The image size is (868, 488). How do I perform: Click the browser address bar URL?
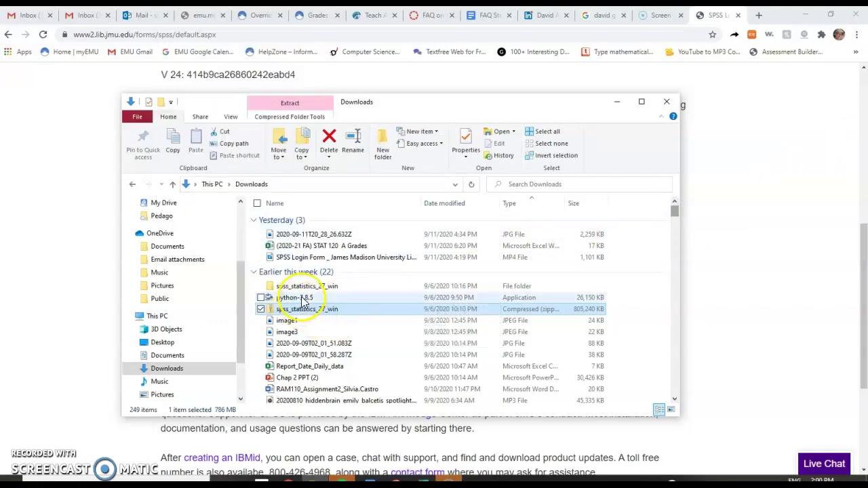pos(144,35)
